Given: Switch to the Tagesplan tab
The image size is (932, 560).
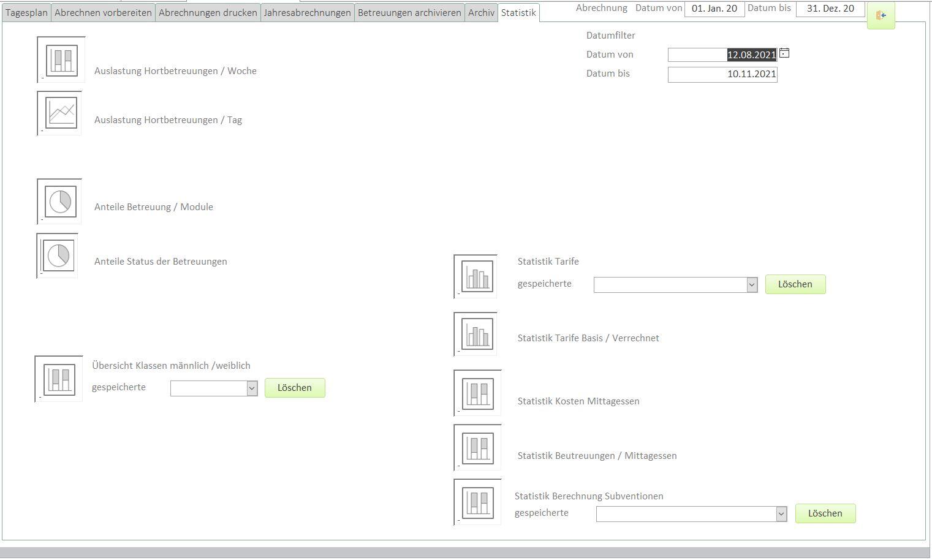Looking at the screenshot, I should (x=26, y=12).
